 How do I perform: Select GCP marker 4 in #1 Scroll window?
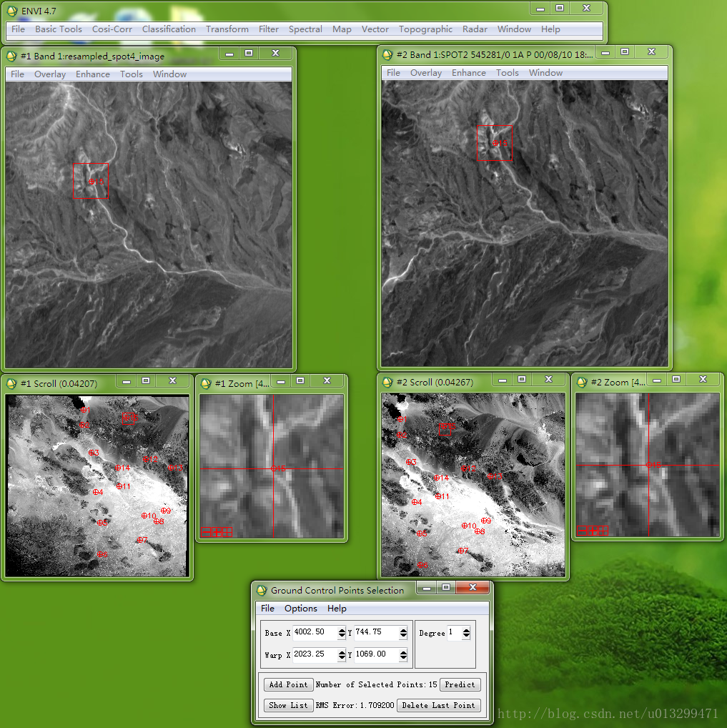point(96,492)
